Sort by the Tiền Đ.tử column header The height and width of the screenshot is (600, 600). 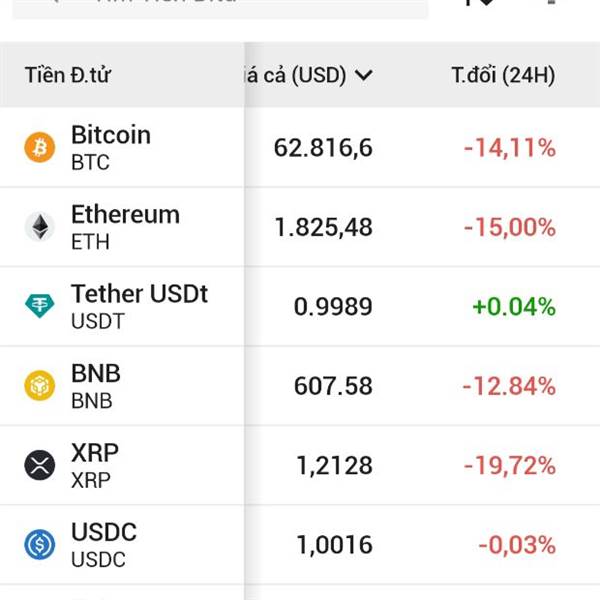[x=69, y=75]
